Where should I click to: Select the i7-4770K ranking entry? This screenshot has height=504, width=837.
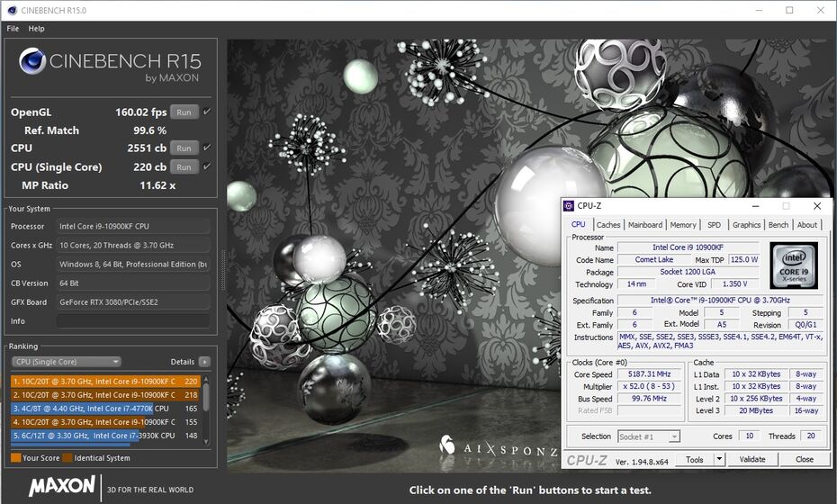[x=105, y=409]
